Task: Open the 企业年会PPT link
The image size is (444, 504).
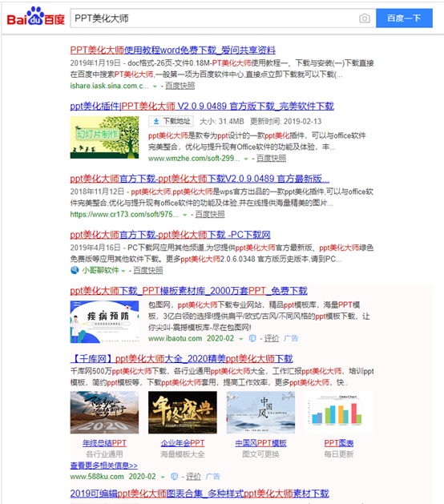Action: coord(183,443)
